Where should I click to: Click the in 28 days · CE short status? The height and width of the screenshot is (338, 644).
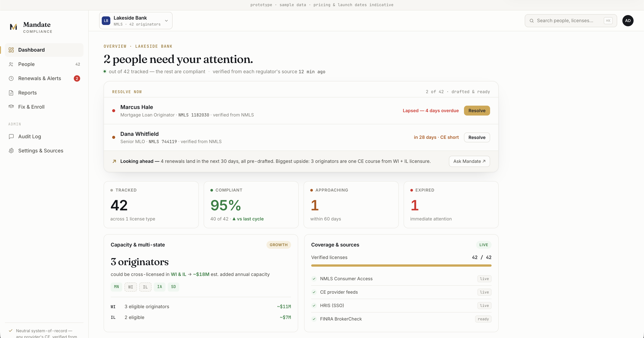(x=436, y=138)
